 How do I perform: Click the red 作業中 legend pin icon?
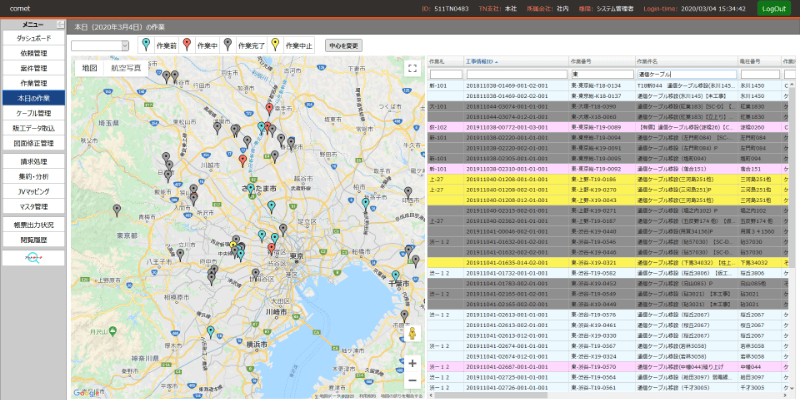click(189, 45)
